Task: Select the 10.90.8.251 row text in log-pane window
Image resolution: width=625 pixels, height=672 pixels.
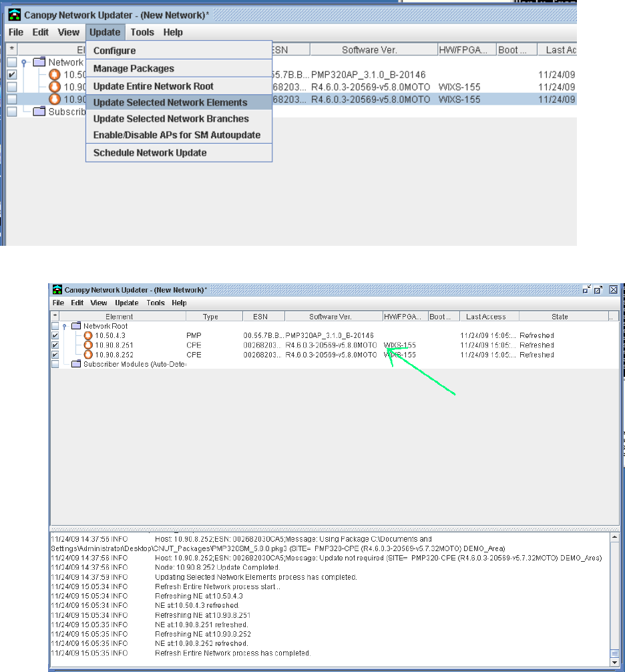Action: point(114,345)
